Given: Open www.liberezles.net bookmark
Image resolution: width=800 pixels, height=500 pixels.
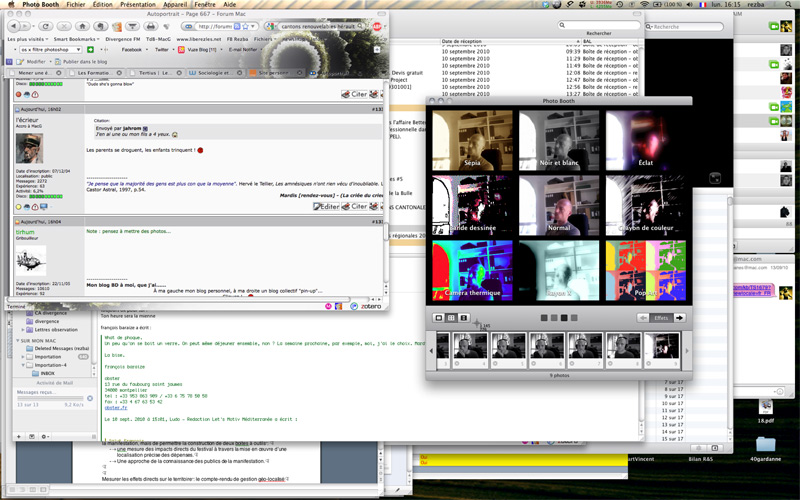Looking at the screenshot, I should pos(199,39).
